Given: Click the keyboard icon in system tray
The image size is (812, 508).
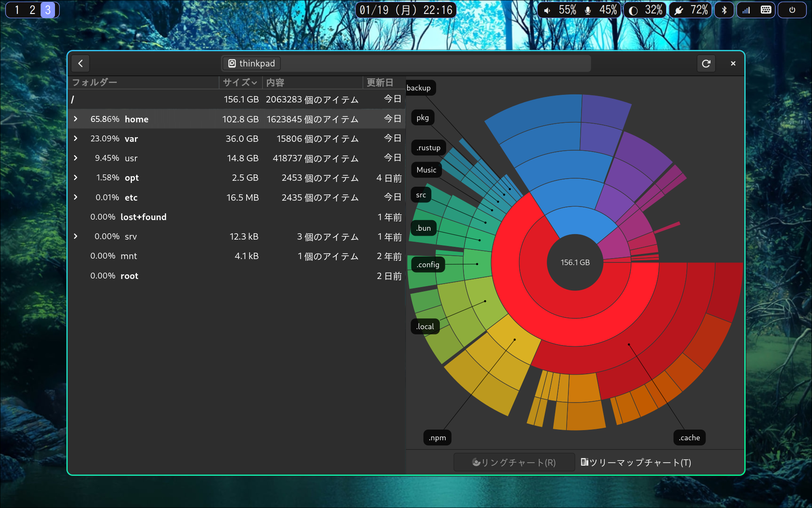Looking at the screenshot, I should click(765, 10).
